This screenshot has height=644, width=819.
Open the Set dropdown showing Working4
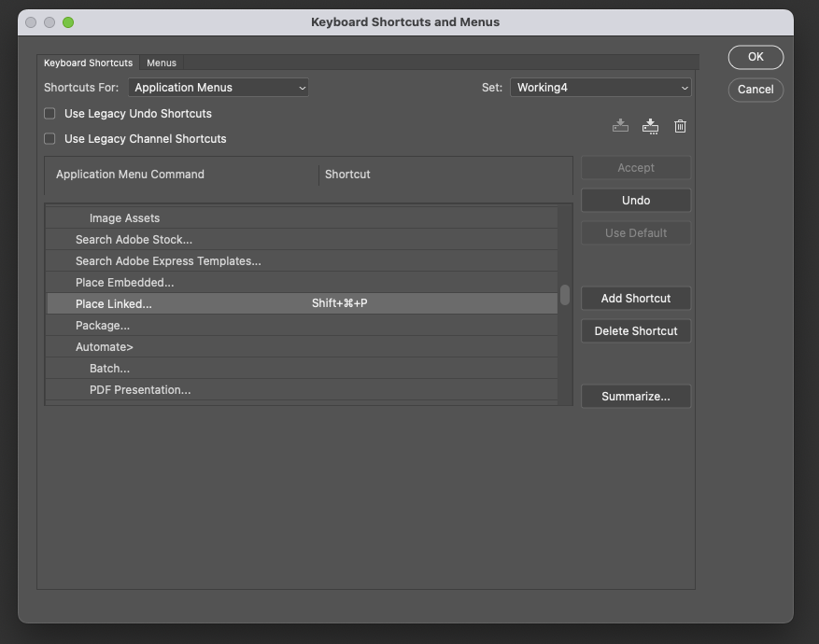click(600, 87)
